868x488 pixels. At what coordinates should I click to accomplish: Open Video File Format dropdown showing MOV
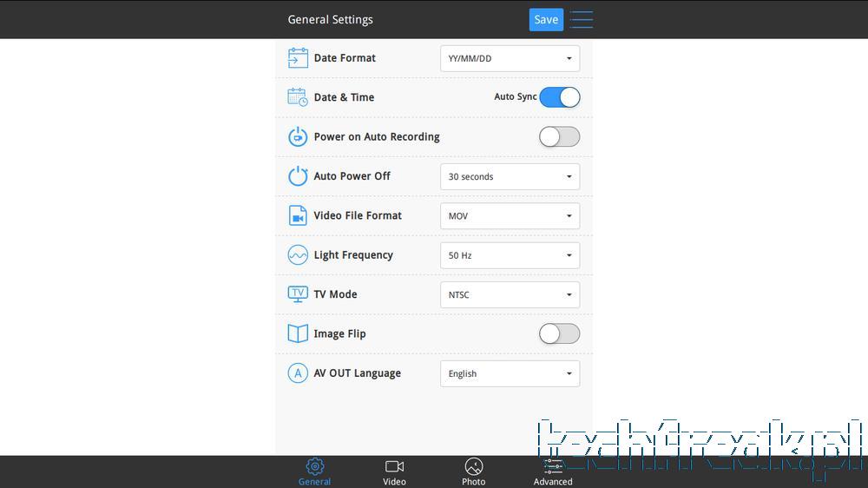[510, 216]
